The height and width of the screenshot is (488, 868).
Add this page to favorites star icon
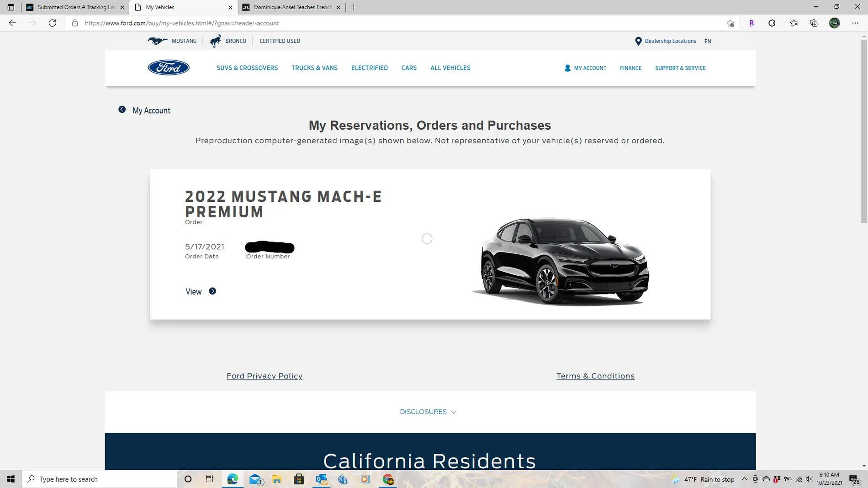(730, 23)
